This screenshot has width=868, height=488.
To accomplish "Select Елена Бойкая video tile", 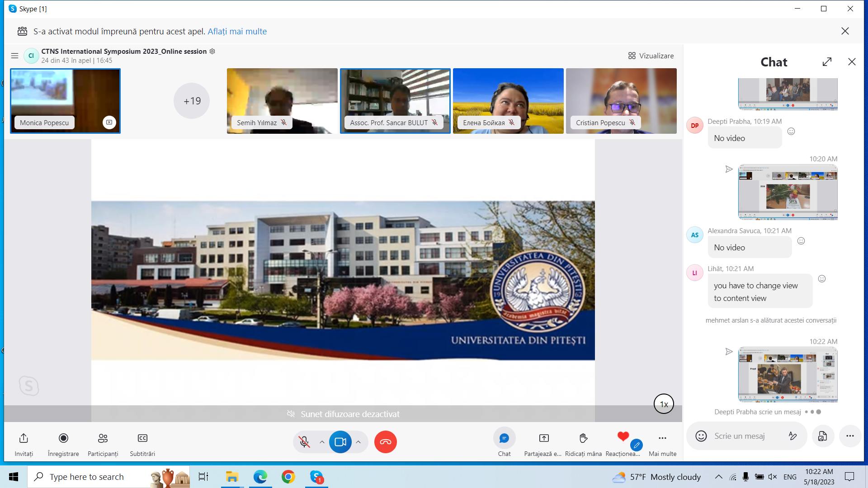I will [x=508, y=101].
